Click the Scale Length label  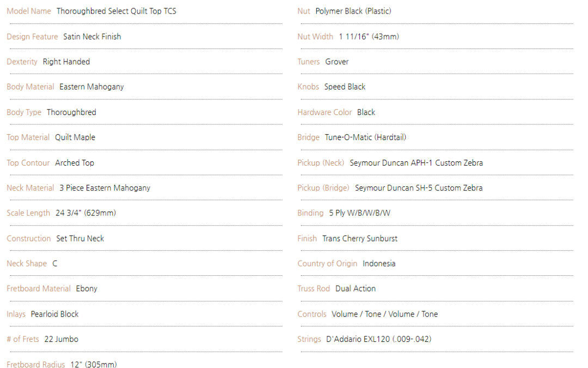click(28, 213)
